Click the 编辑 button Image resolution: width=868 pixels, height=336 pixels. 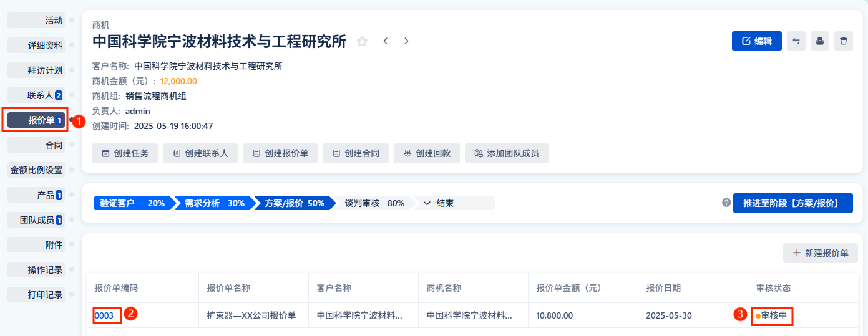pyautogui.click(x=757, y=41)
